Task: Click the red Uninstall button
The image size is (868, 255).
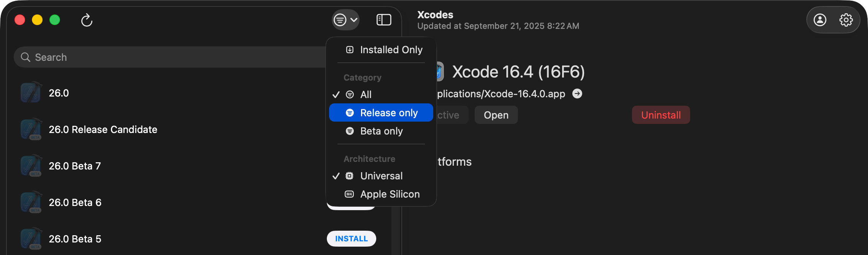Action: (x=661, y=115)
